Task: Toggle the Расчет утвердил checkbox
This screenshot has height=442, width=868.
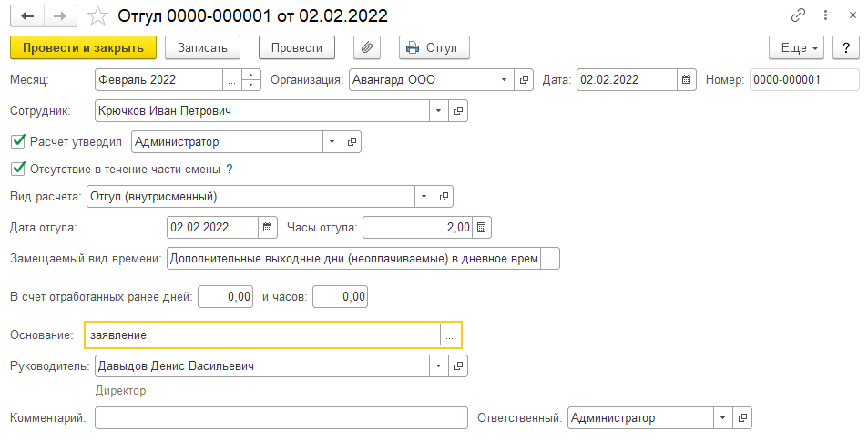Action: pos(16,141)
